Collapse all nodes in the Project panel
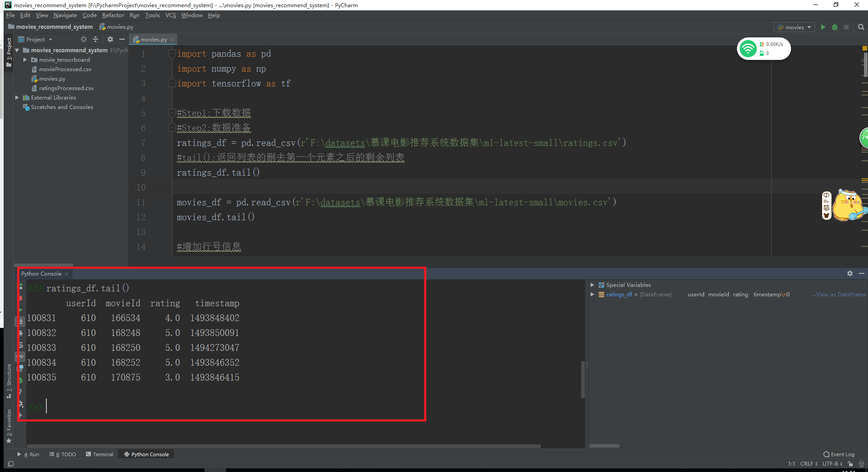The image size is (868, 472). 95,39
